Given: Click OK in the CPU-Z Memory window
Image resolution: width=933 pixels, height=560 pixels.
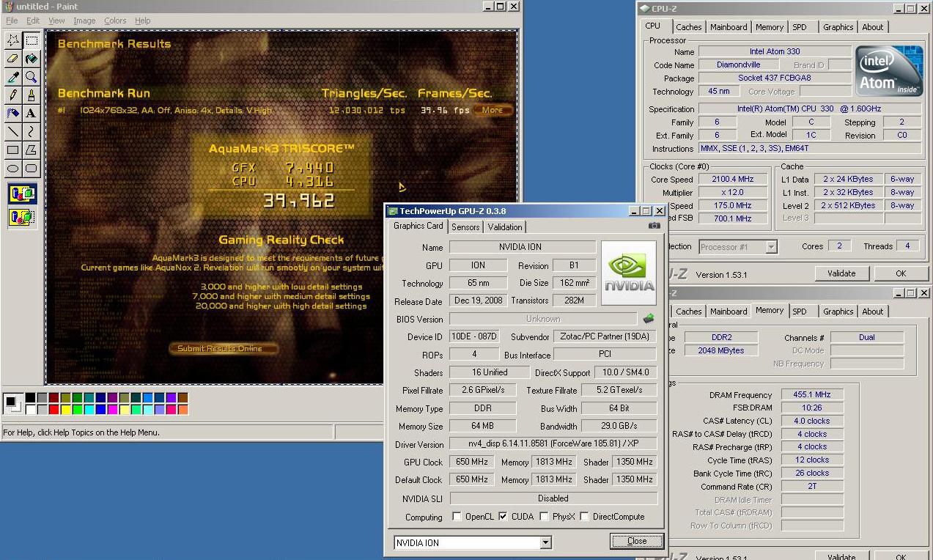Looking at the screenshot, I should pos(901,556).
